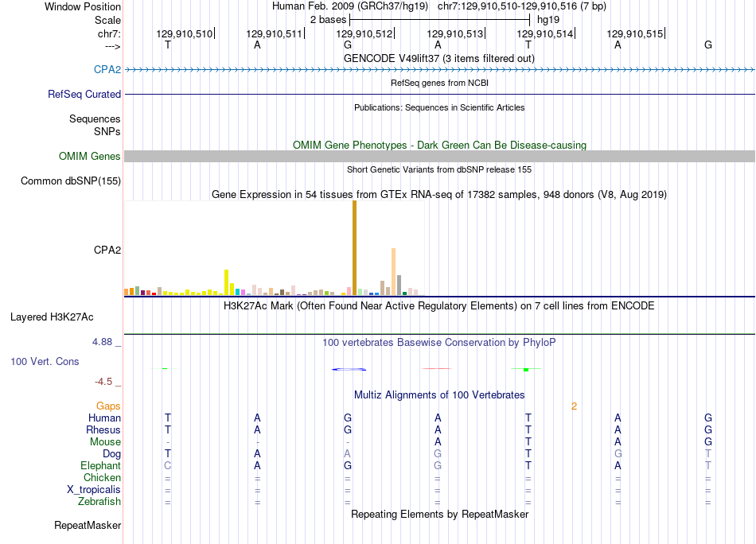This screenshot has height=544, width=756.
Task: Click the Gaps row label
Action: pos(108,406)
